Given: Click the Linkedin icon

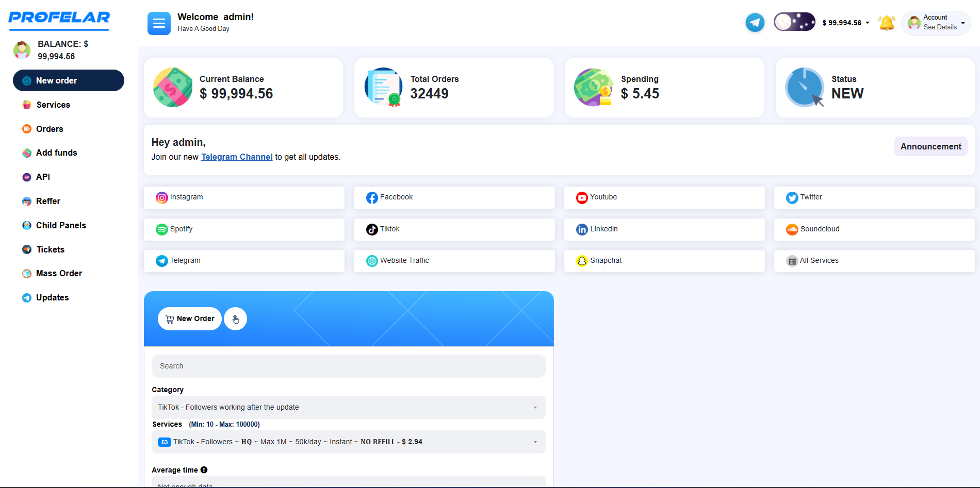Looking at the screenshot, I should [582, 229].
